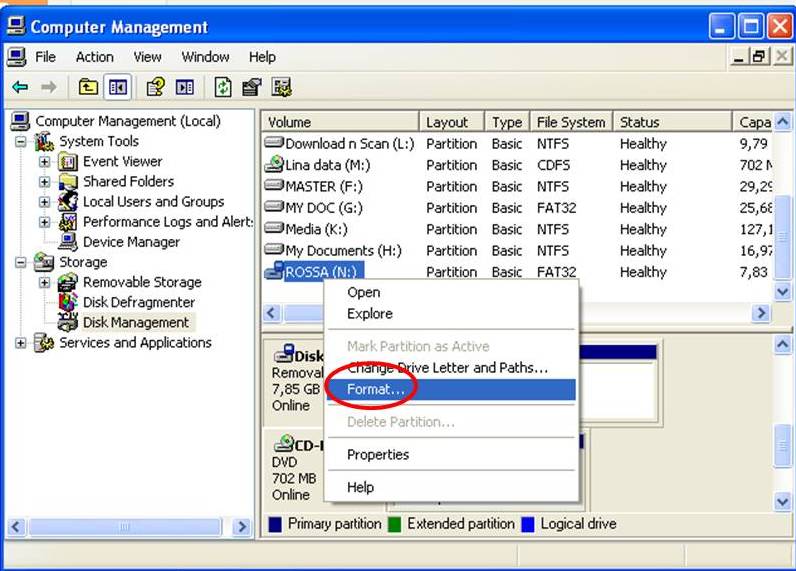Image resolution: width=796 pixels, height=571 pixels.
Task: Click the drive icon for MASTER (F:)
Action: (274, 185)
